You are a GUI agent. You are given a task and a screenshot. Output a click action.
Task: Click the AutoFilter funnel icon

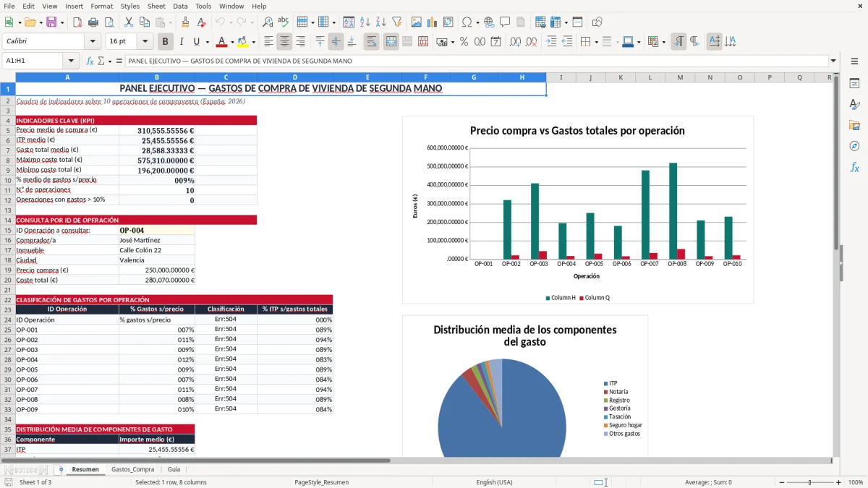coord(396,22)
